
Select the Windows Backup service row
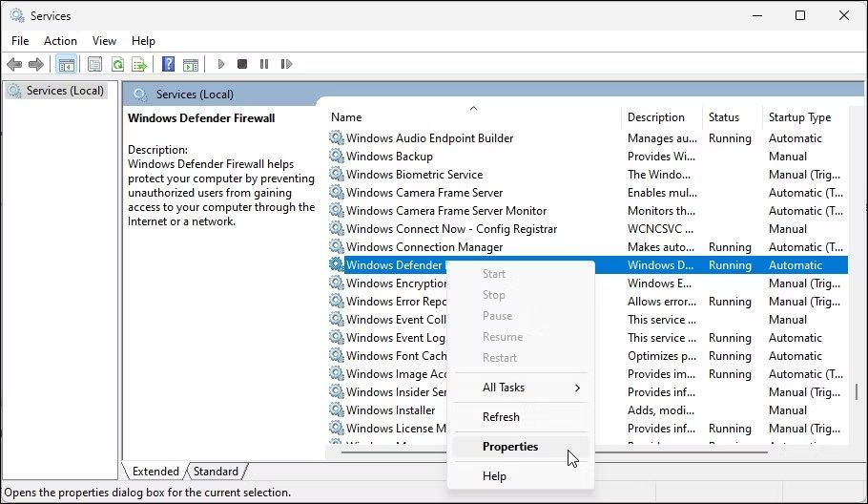click(588, 157)
